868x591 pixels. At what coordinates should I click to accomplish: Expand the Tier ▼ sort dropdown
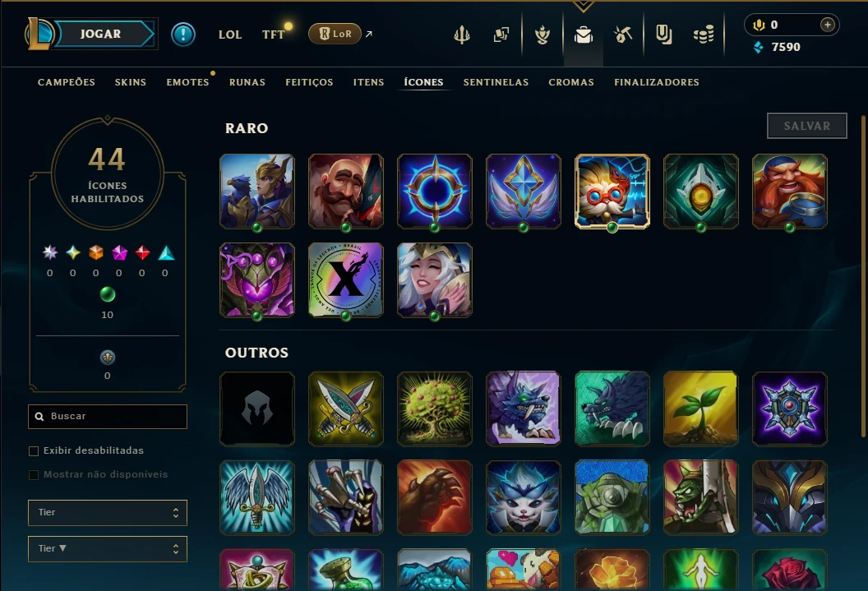[x=108, y=548]
